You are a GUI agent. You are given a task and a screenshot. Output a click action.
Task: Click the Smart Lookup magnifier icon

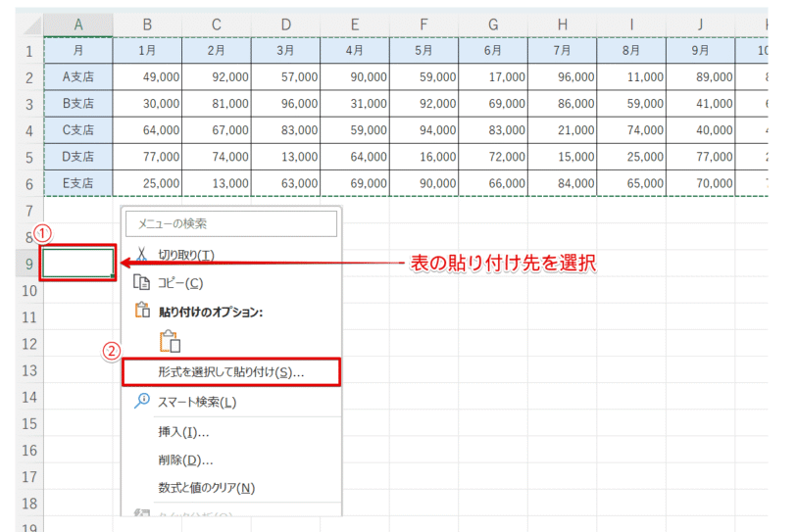click(x=141, y=401)
